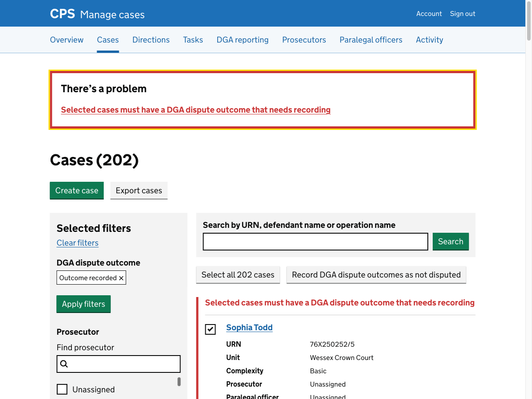Go to the Overview tab
Viewport: 532px width, 399px height.
tap(66, 39)
